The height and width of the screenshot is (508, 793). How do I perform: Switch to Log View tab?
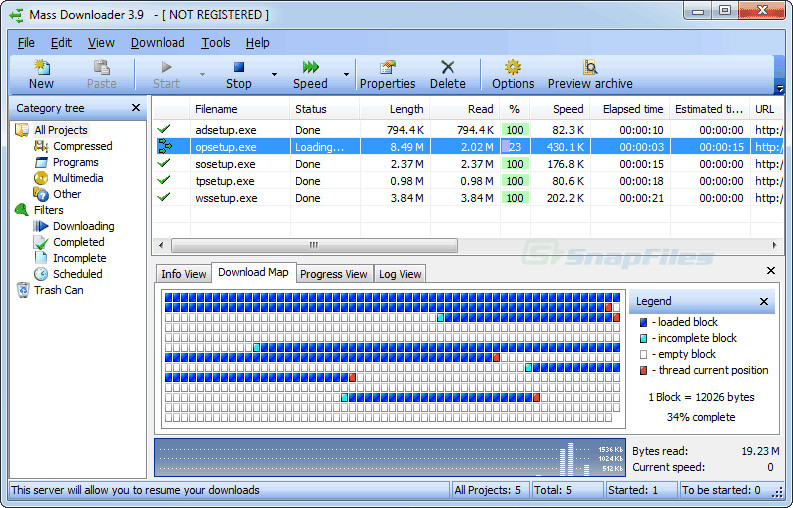click(x=400, y=274)
